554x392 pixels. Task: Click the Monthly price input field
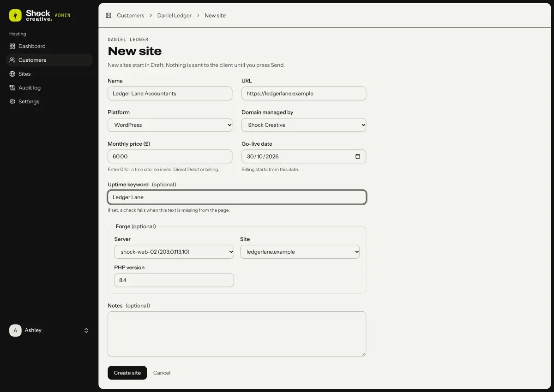170,156
